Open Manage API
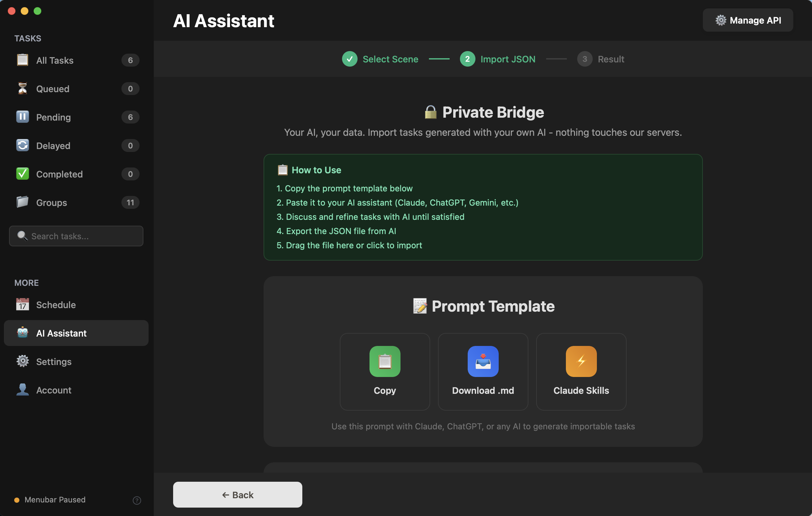The width and height of the screenshot is (812, 516). (748, 20)
